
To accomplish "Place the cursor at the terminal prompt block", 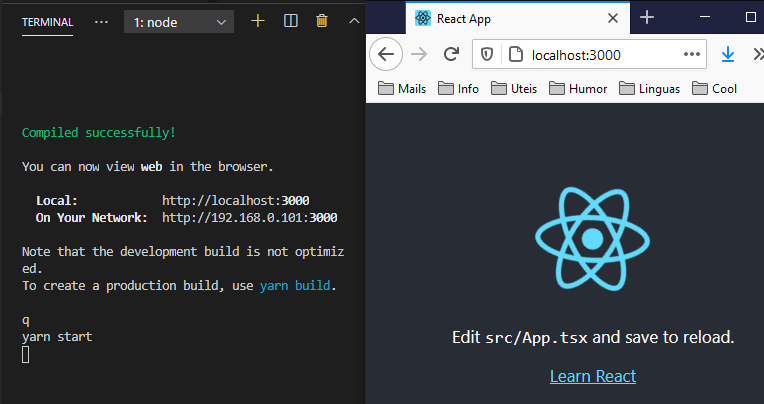I will pos(26,354).
